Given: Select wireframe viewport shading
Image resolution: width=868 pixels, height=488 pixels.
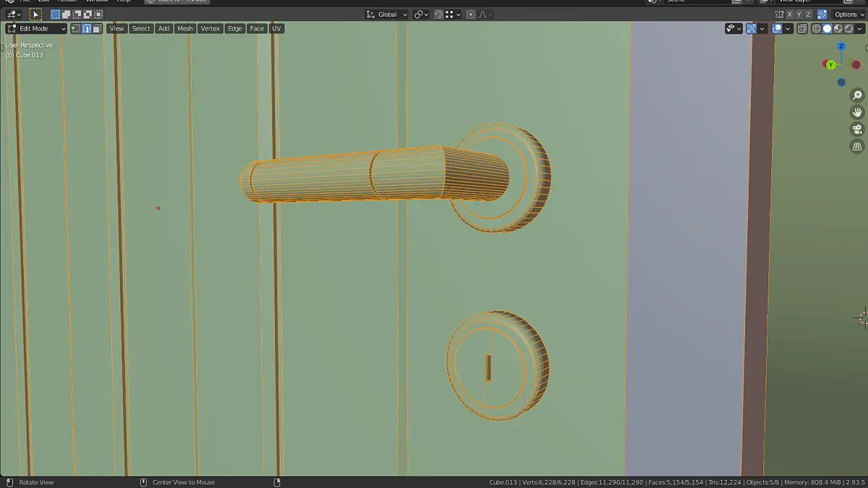Looking at the screenshot, I should click(817, 29).
